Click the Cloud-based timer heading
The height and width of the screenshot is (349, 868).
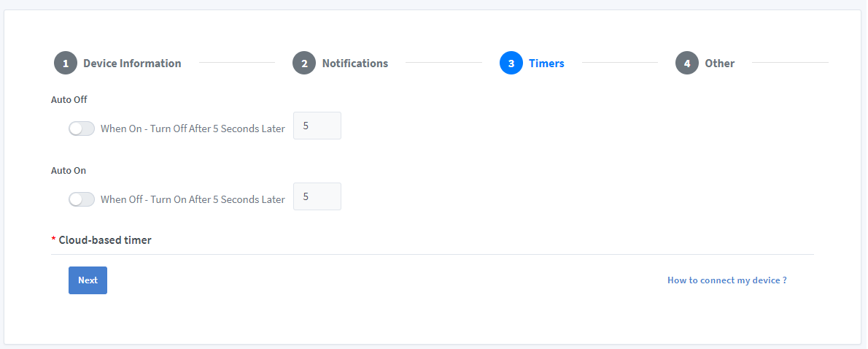[x=105, y=240]
